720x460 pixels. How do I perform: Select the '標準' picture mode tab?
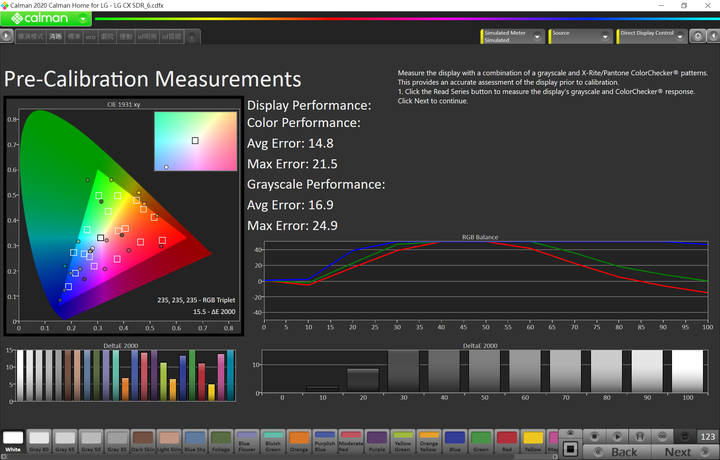pyautogui.click(x=74, y=37)
